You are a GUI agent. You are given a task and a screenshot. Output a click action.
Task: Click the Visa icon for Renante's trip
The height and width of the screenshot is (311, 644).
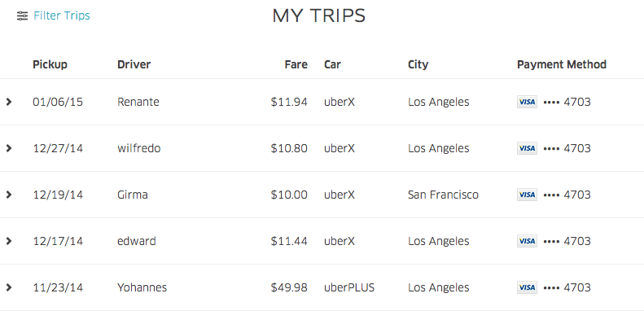[x=527, y=102]
